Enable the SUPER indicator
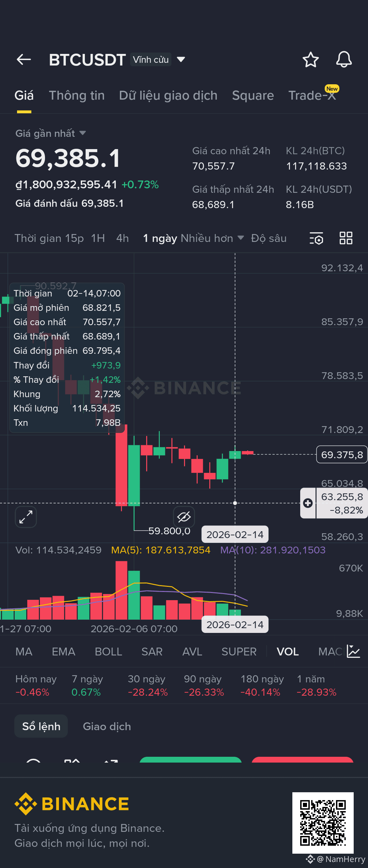The width and height of the screenshot is (368, 868). (x=239, y=652)
